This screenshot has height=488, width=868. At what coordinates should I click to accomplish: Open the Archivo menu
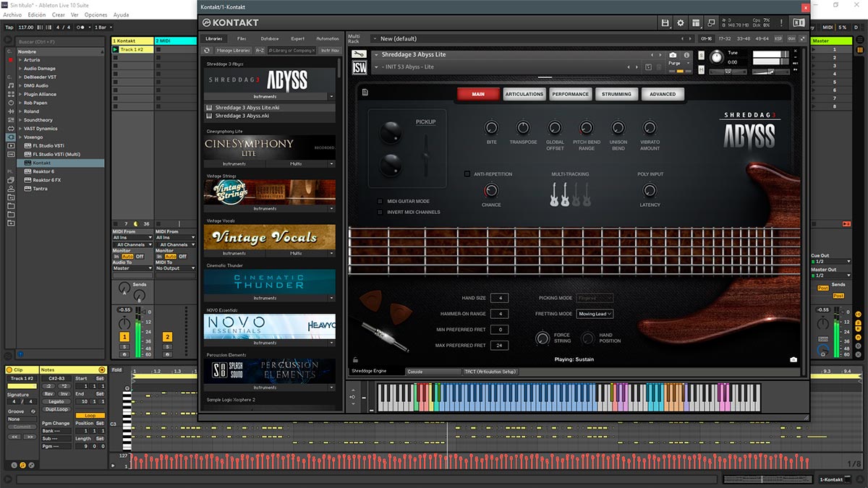(x=12, y=14)
